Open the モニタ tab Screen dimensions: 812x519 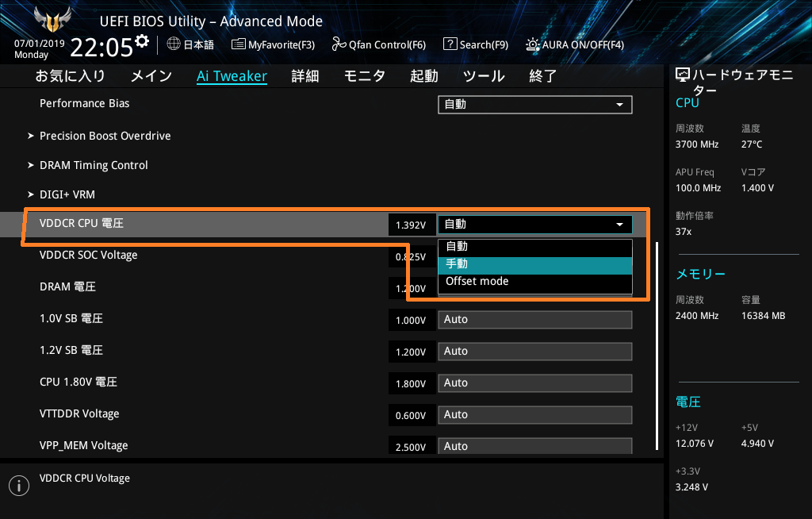365,76
